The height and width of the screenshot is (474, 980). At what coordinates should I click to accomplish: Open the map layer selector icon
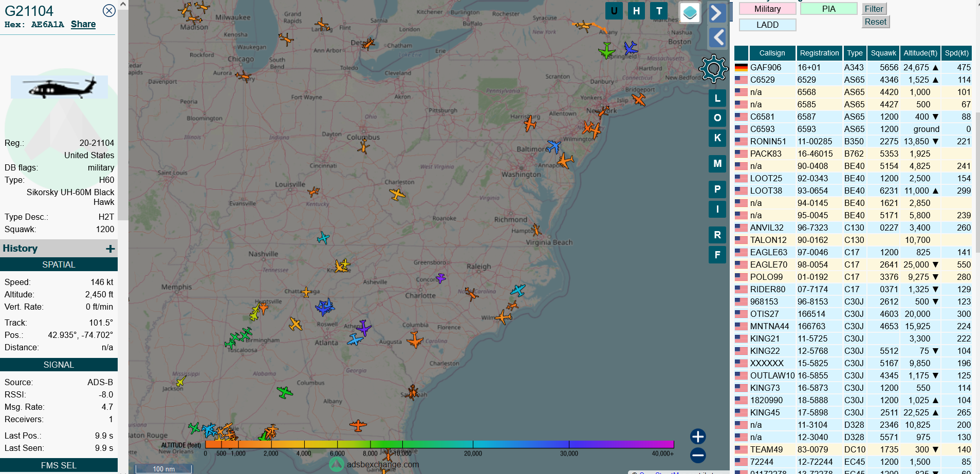[690, 13]
